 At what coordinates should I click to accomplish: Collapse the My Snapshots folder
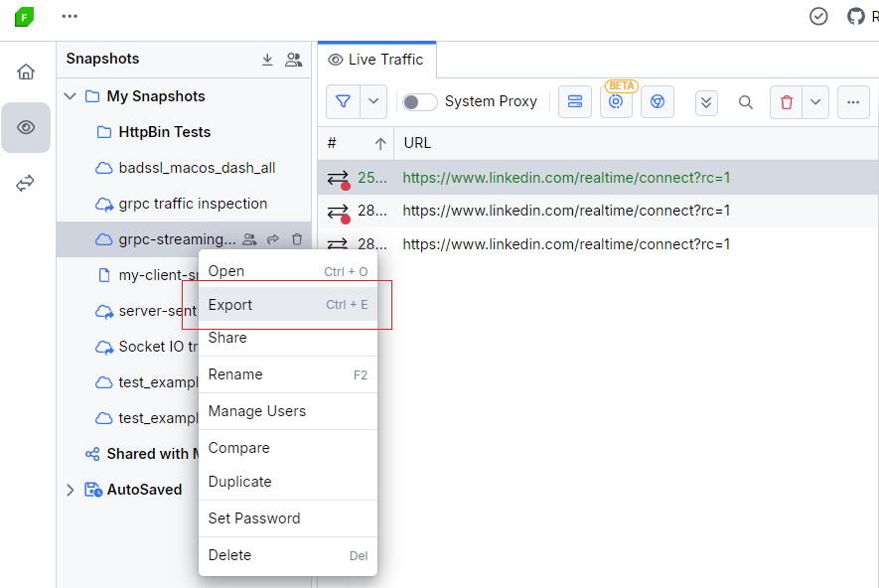point(70,95)
